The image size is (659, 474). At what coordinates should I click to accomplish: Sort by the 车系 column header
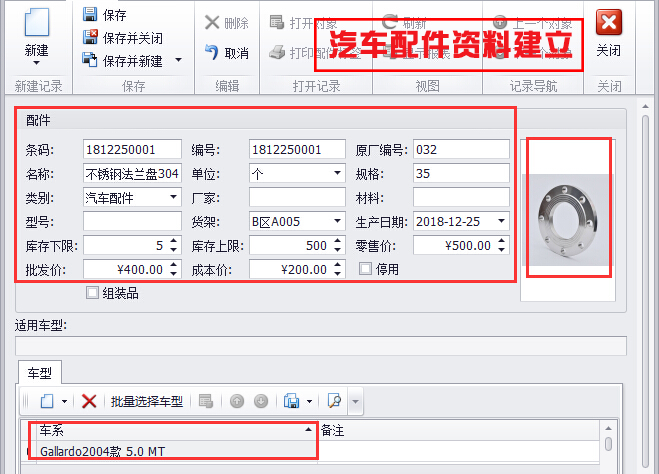pos(170,430)
